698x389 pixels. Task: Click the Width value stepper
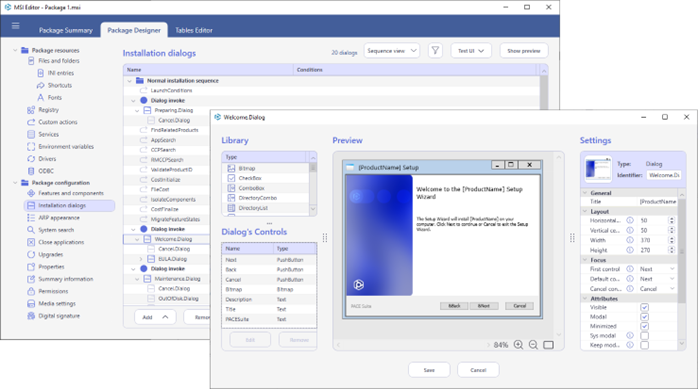(x=671, y=240)
